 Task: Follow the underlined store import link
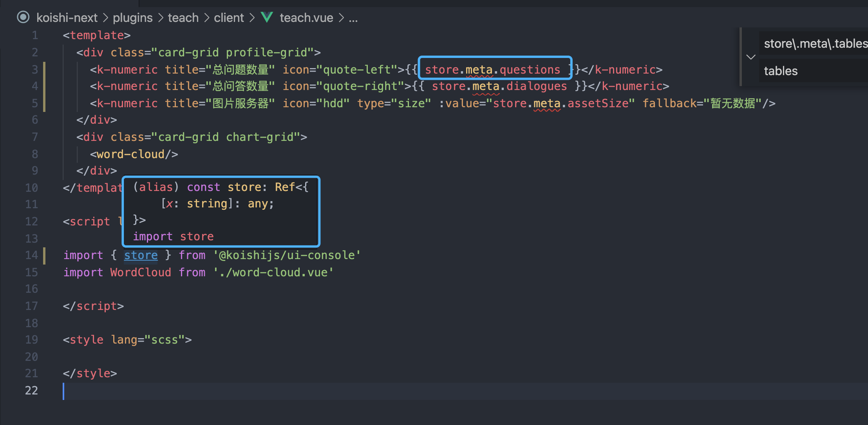pos(141,255)
